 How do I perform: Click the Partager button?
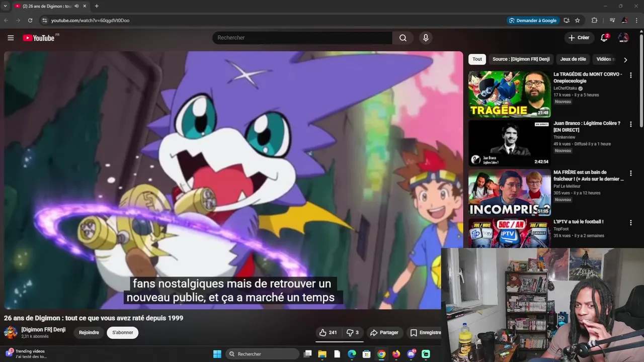[x=384, y=332]
